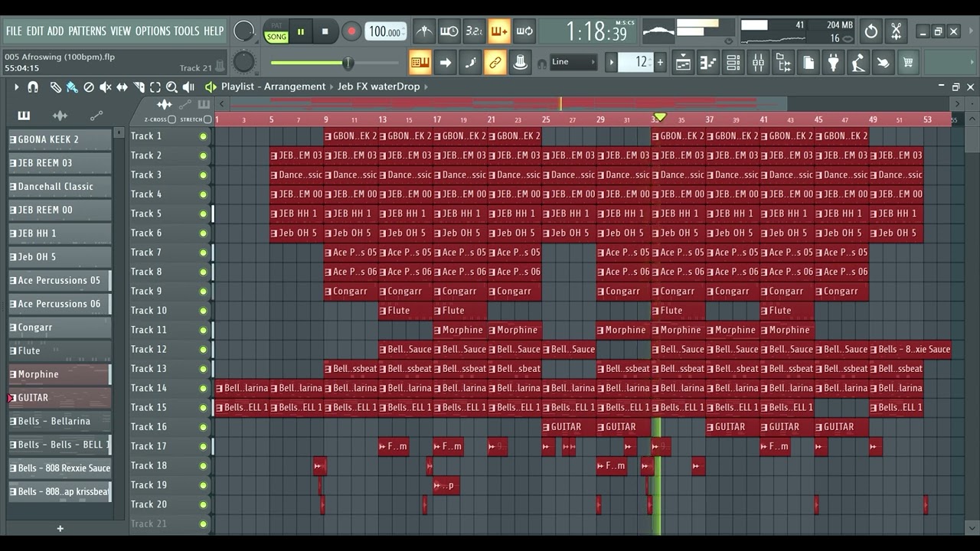Screen dimensions: 980x551
Task: Select the GUITAR pattern in picker
Action: [x=60, y=398]
